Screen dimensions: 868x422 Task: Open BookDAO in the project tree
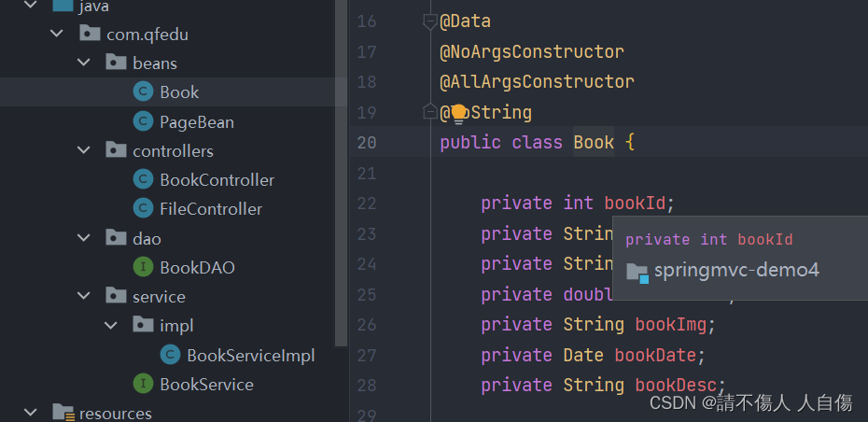pyautogui.click(x=197, y=268)
